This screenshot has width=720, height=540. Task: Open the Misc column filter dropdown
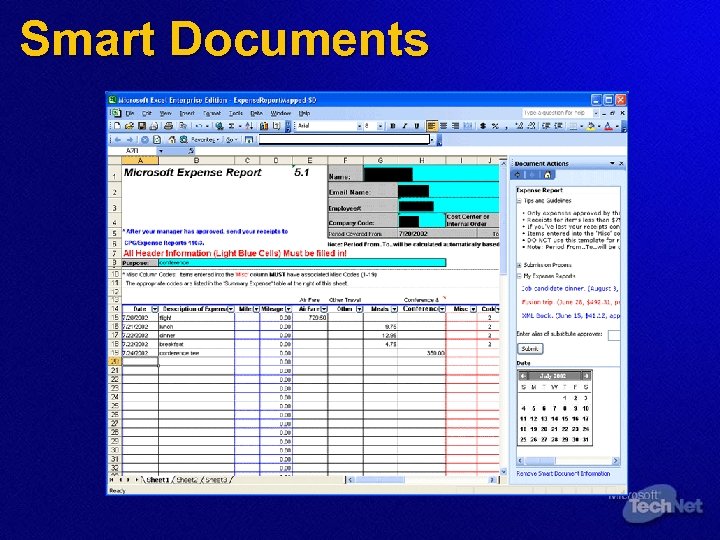[x=473, y=309]
